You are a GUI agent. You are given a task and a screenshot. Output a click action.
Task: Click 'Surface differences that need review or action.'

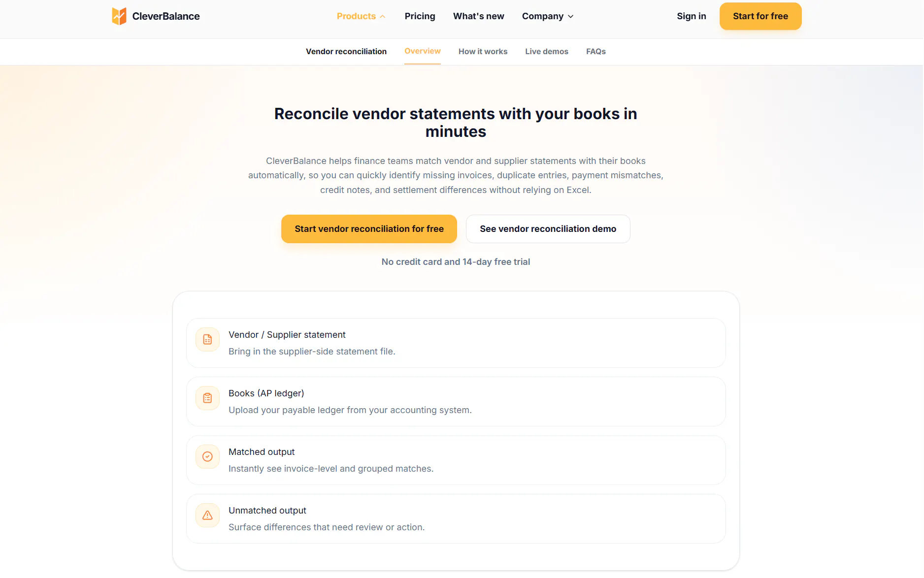click(x=327, y=527)
